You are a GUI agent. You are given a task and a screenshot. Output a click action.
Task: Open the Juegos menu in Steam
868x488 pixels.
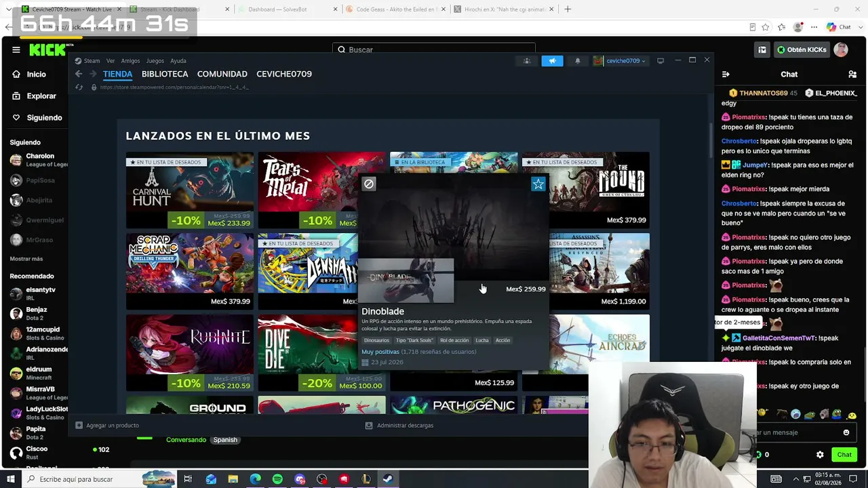[155, 61]
